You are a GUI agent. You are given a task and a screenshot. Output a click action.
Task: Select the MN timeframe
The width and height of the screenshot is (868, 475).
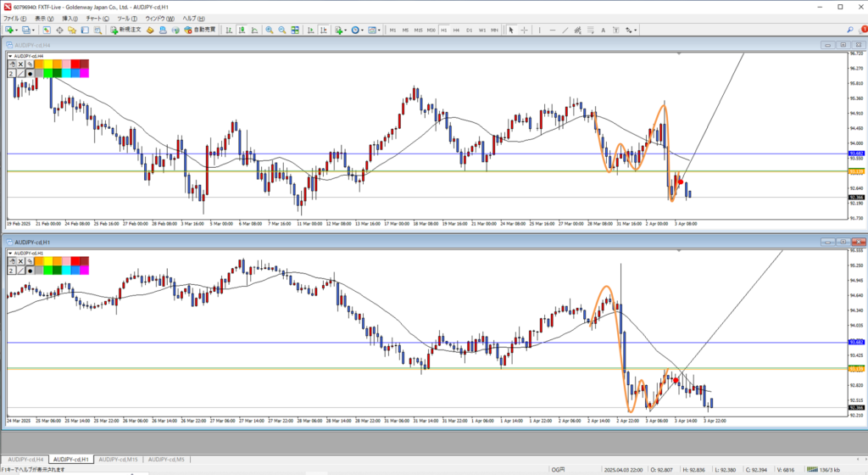point(494,30)
